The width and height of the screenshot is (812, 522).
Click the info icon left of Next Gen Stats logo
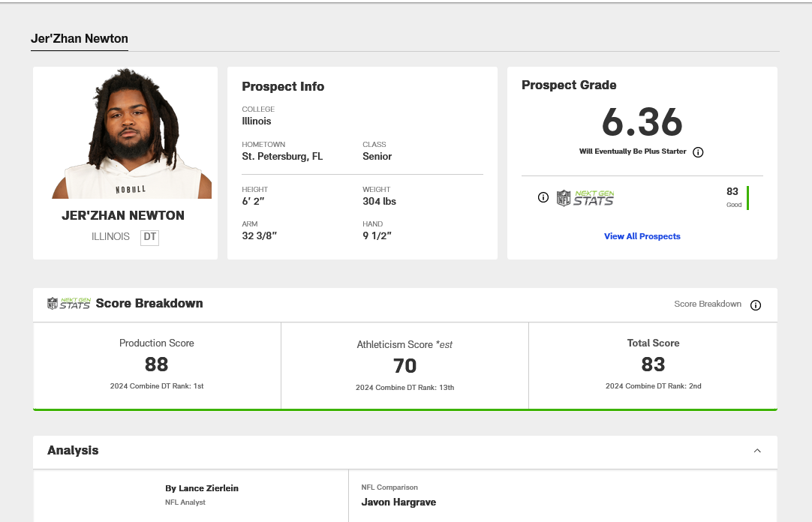[543, 197]
